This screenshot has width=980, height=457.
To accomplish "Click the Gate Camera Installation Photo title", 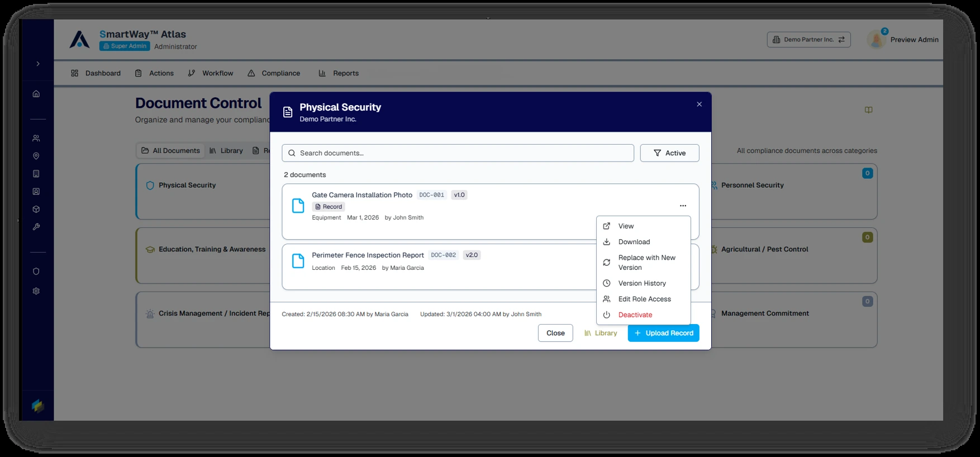I will coord(362,195).
